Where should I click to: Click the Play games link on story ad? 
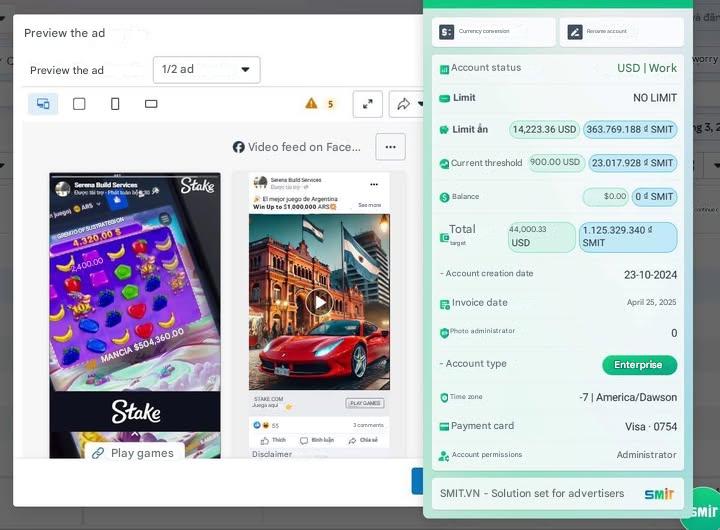pos(133,453)
